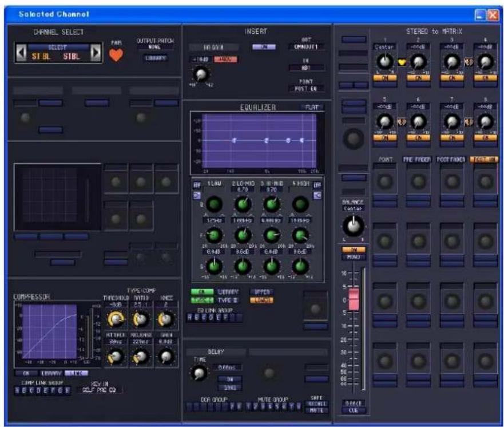Toggle the compressor ON button
This screenshot has width=504, height=427.
tap(26, 373)
